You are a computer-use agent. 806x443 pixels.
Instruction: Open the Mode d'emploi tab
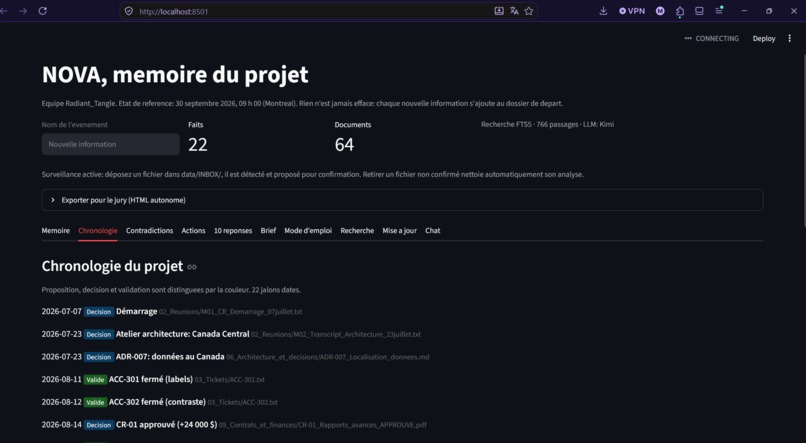tap(308, 231)
